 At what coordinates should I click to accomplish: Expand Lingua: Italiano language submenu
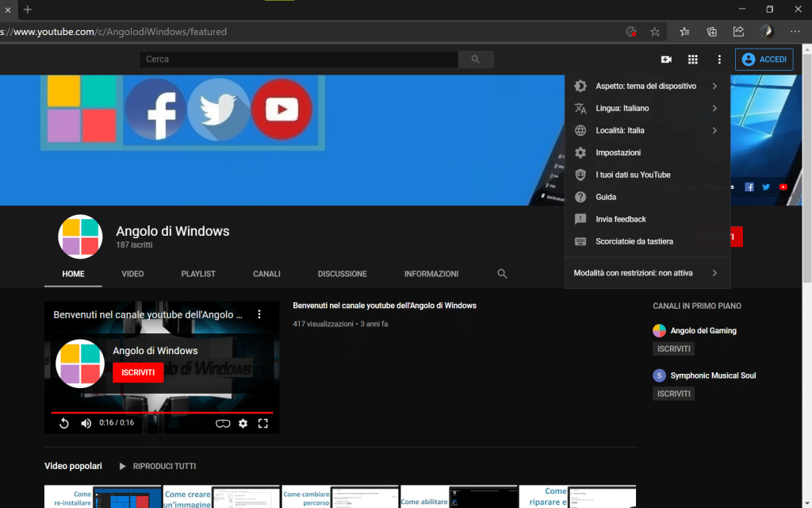(x=646, y=108)
